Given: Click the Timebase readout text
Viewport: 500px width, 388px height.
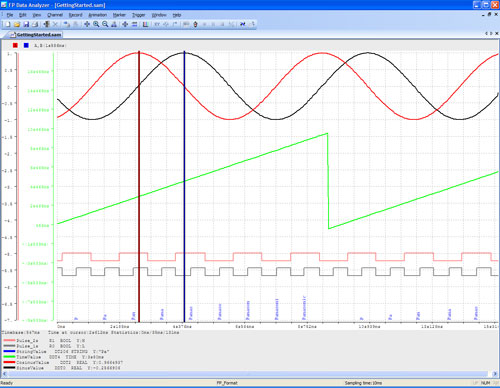Looking at the screenshot, I should [x=21, y=333].
